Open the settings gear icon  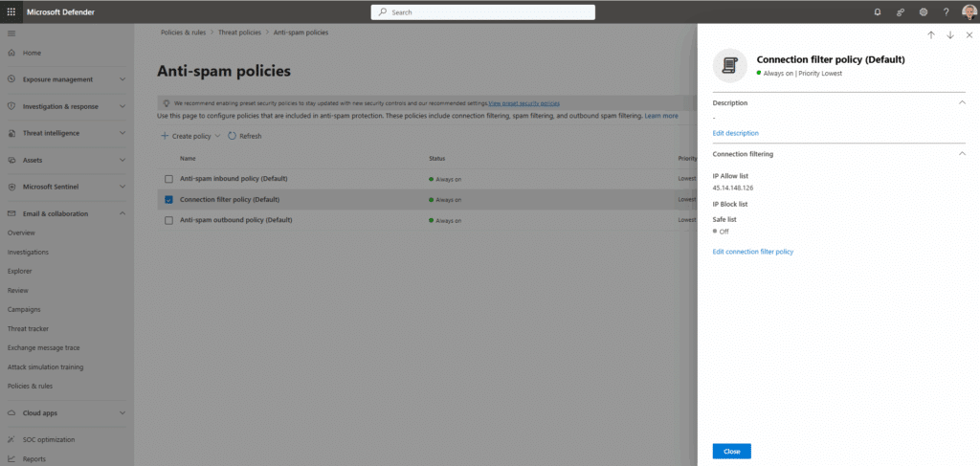[x=924, y=11]
